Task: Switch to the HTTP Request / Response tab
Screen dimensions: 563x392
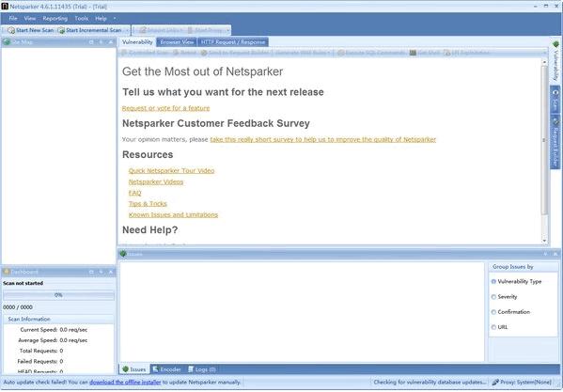Action: tap(233, 42)
